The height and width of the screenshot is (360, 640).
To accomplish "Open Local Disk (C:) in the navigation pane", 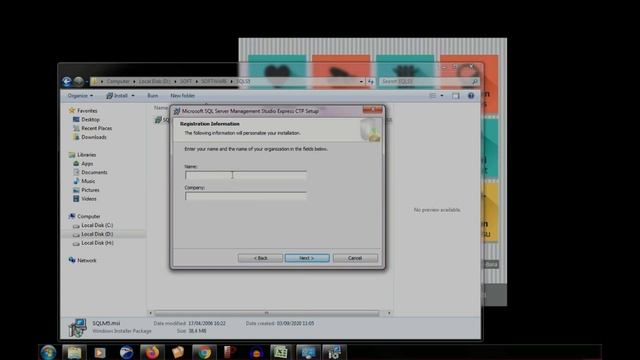I will click(x=97, y=225).
